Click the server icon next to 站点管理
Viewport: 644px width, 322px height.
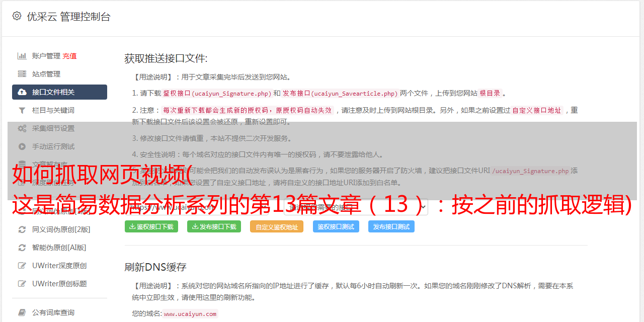[x=22, y=74]
